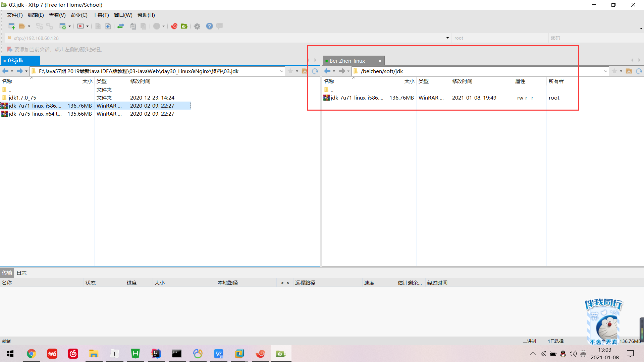Click the copy documents toolbar icon
Image resolution: width=644 pixels, height=362 pixels.
click(133, 26)
